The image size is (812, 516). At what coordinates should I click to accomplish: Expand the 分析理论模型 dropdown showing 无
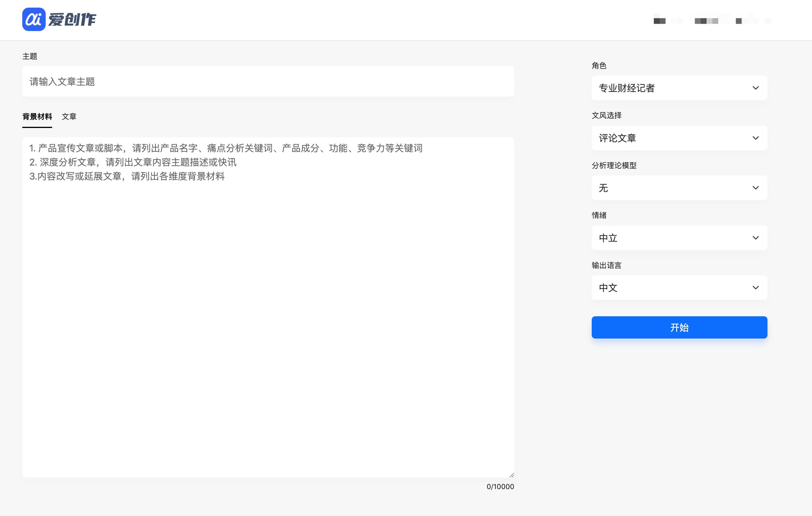[x=671, y=188]
